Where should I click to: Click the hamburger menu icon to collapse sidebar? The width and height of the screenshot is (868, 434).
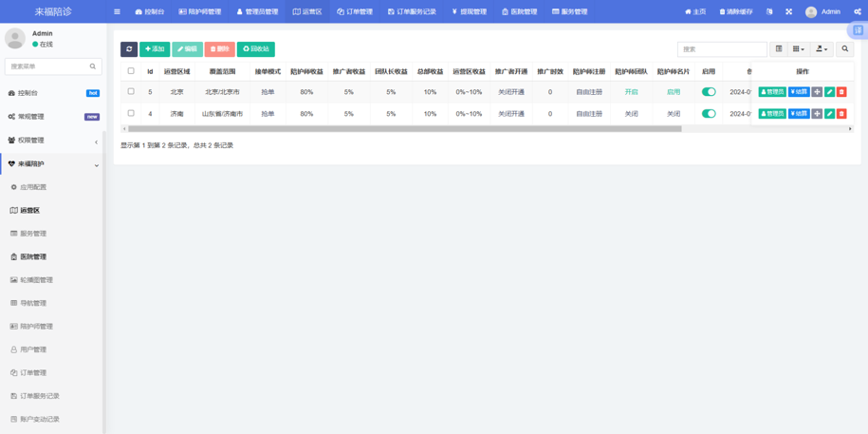(117, 11)
